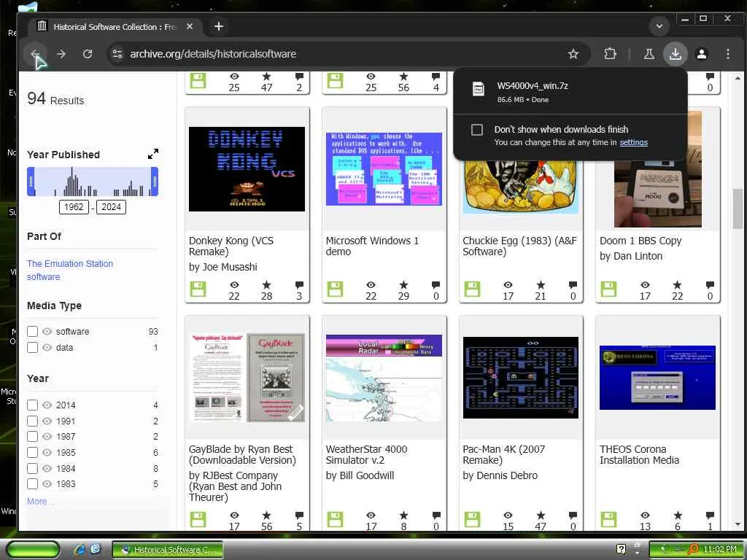Tick Don't show when downloads finish
This screenshot has width=747, height=560.
click(x=477, y=130)
